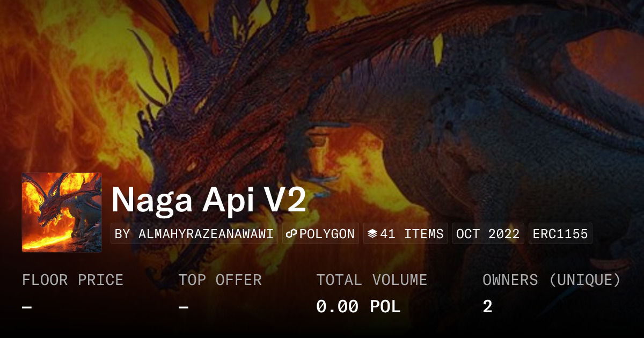
Task: Click the unique owners count 2
Action: [487, 307]
